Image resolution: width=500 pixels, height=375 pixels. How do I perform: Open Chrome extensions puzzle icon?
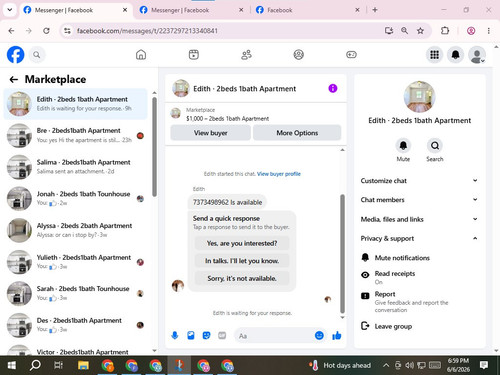pos(445,31)
